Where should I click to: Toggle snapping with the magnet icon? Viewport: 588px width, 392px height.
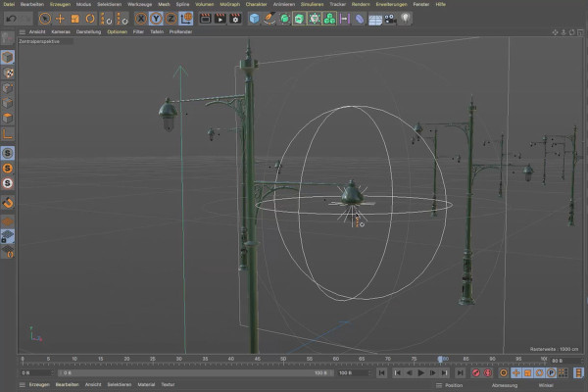tap(8, 203)
